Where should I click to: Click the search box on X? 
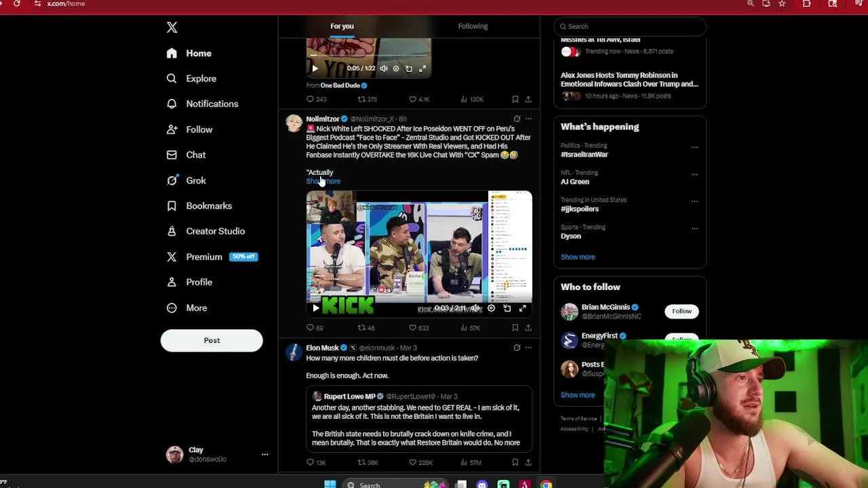(630, 26)
